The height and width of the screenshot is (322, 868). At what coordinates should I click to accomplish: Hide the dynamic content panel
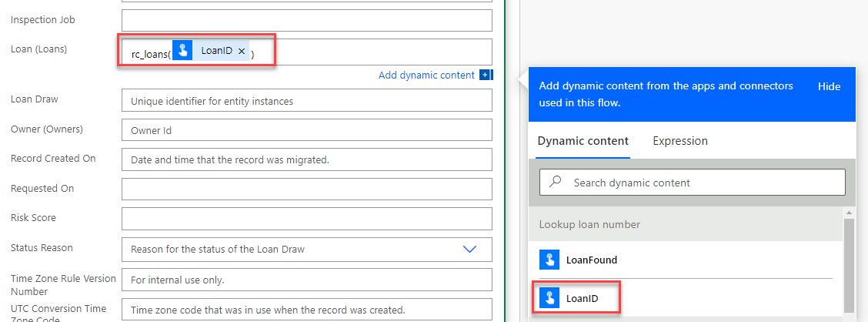pos(829,86)
